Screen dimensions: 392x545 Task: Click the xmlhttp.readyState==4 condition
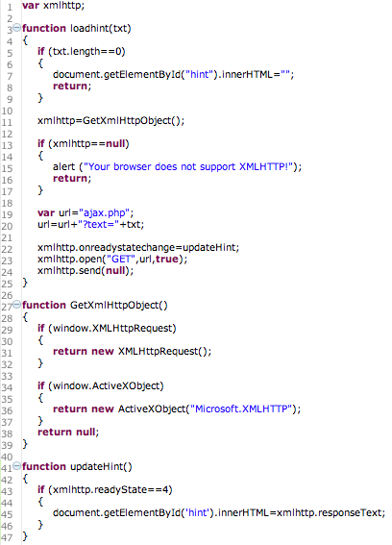[x=110, y=490]
